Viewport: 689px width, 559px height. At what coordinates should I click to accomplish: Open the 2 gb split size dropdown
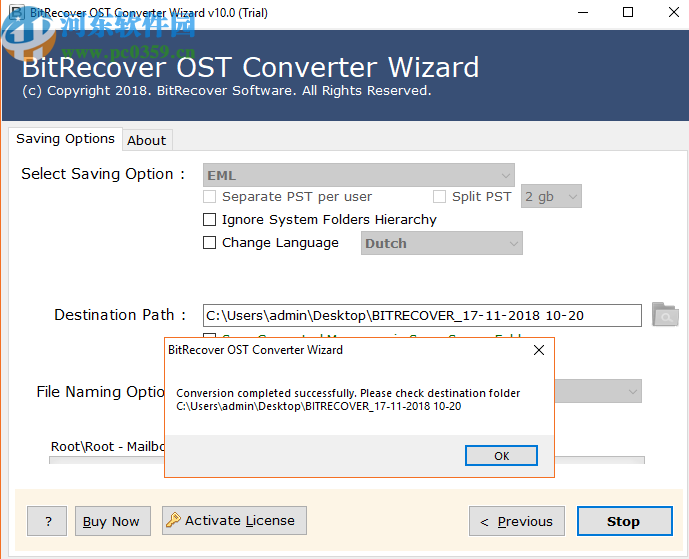551,196
